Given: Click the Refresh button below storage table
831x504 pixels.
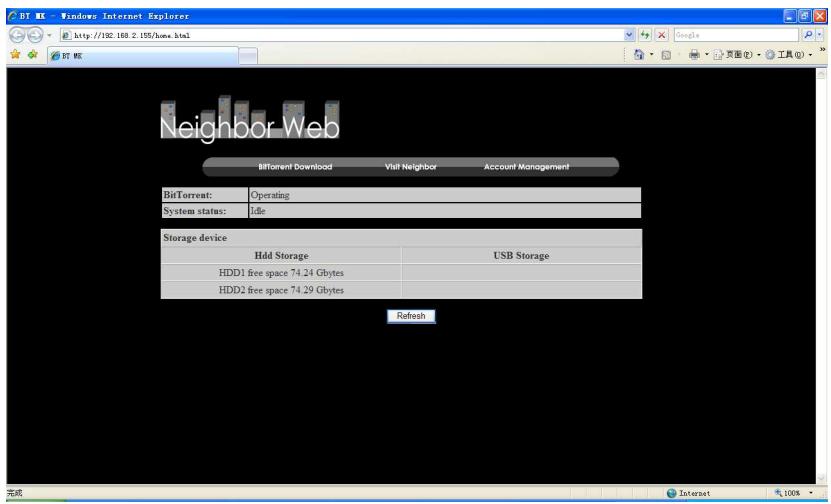Looking at the screenshot, I should click(411, 316).
